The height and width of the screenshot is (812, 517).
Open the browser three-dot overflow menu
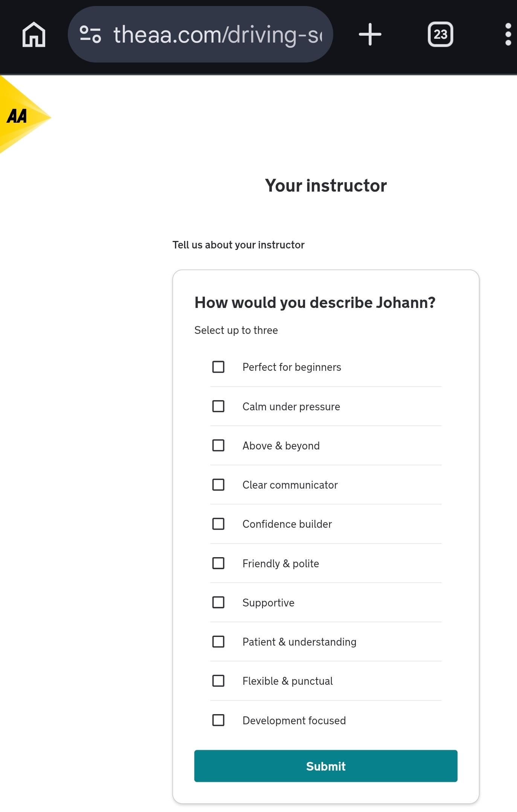click(x=508, y=34)
